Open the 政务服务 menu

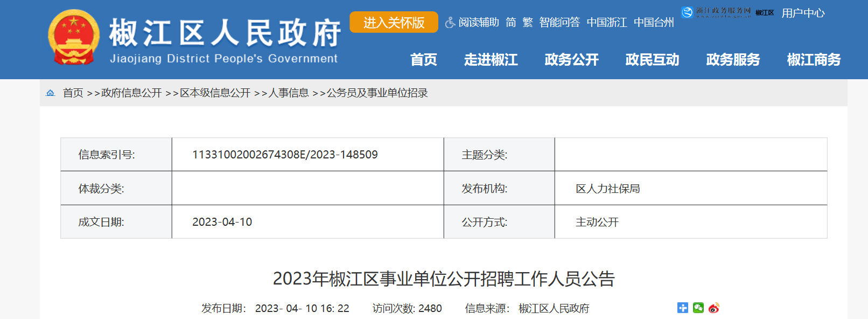pos(733,59)
